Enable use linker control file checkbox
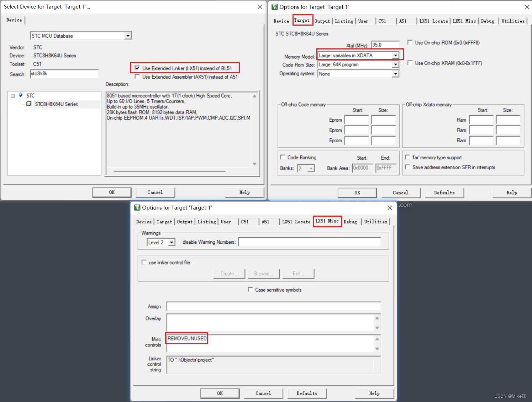 coord(144,262)
